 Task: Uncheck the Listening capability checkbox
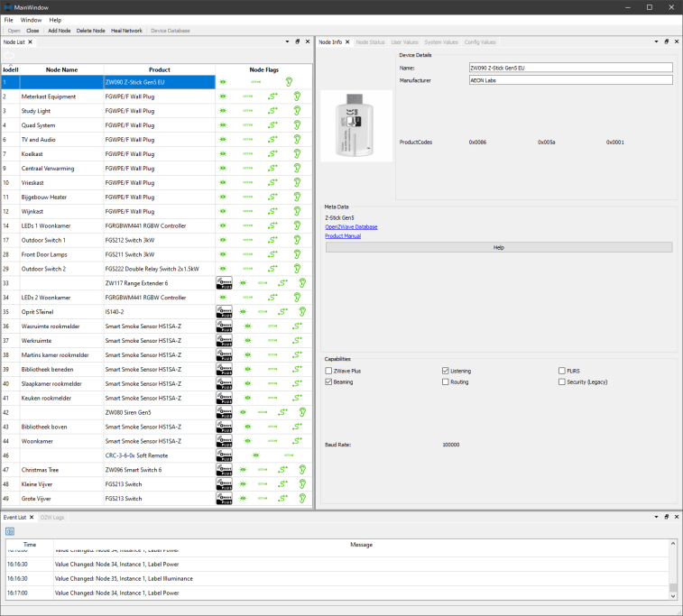coord(446,371)
